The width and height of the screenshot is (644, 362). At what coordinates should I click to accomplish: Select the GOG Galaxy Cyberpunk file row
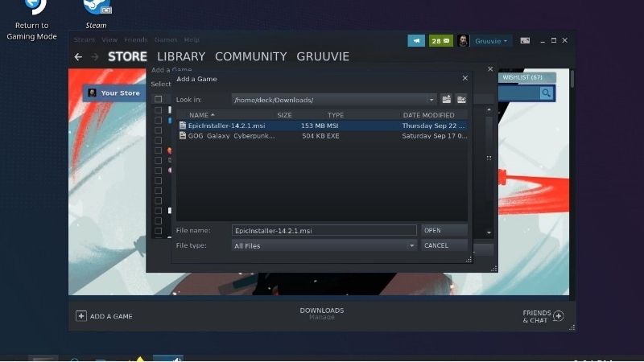(x=322, y=136)
